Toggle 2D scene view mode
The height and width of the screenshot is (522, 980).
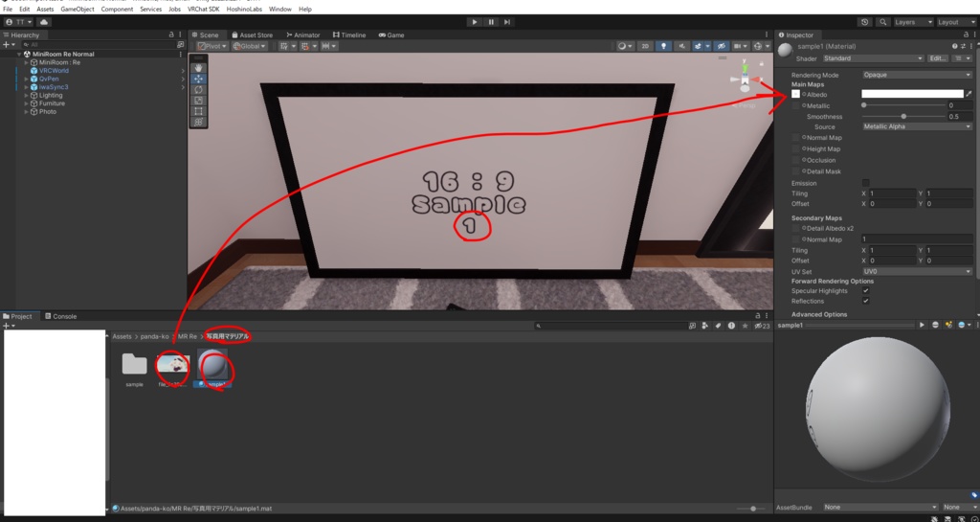tap(645, 46)
